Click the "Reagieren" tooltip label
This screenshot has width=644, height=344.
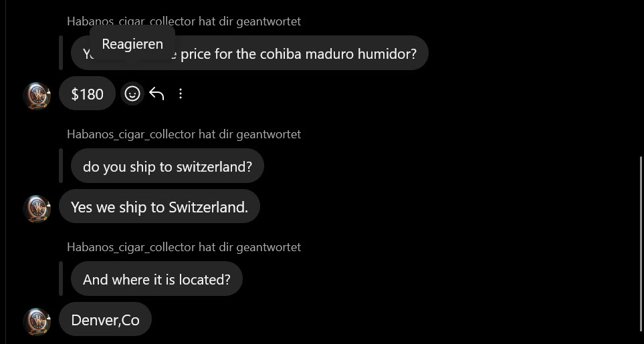click(x=132, y=44)
